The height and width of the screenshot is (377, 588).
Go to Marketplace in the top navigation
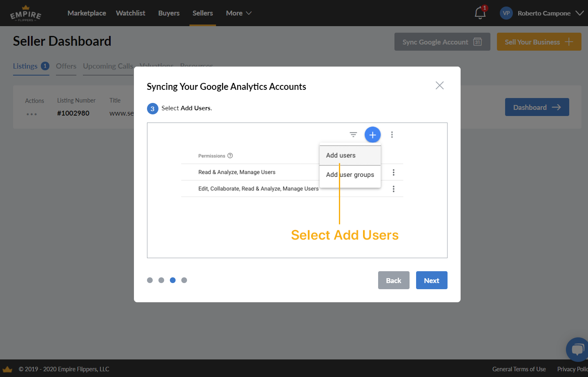pyautogui.click(x=87, y=13)
